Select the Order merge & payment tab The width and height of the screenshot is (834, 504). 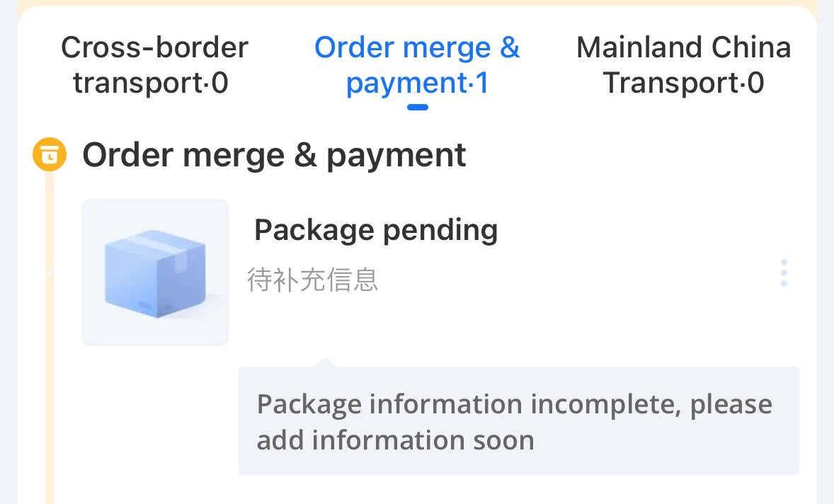pos(417,65)
